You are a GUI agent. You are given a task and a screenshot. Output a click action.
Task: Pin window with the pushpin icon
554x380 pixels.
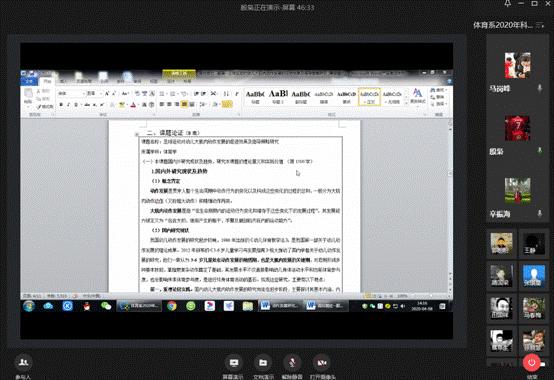pos(507,4)
